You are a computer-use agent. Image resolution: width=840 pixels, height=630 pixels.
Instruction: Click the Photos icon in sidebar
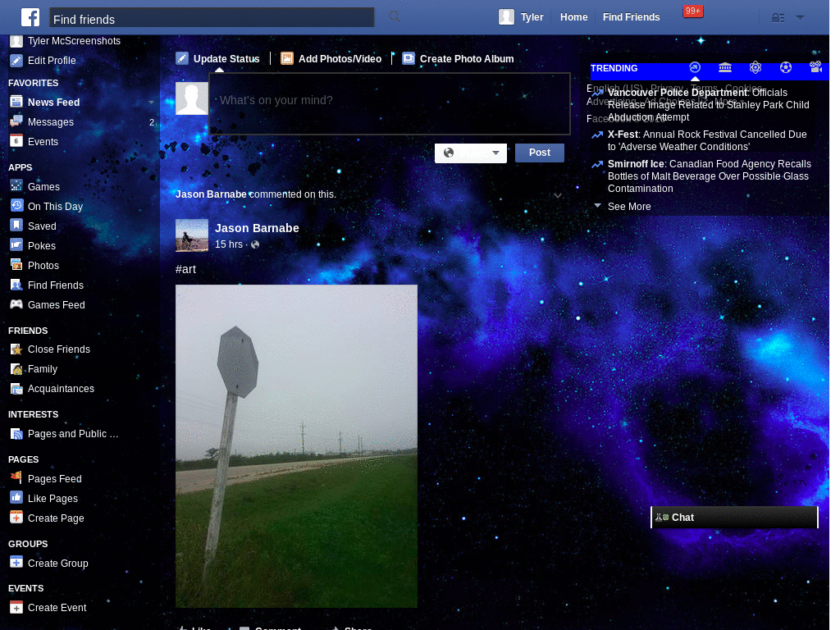coord(16,265)
